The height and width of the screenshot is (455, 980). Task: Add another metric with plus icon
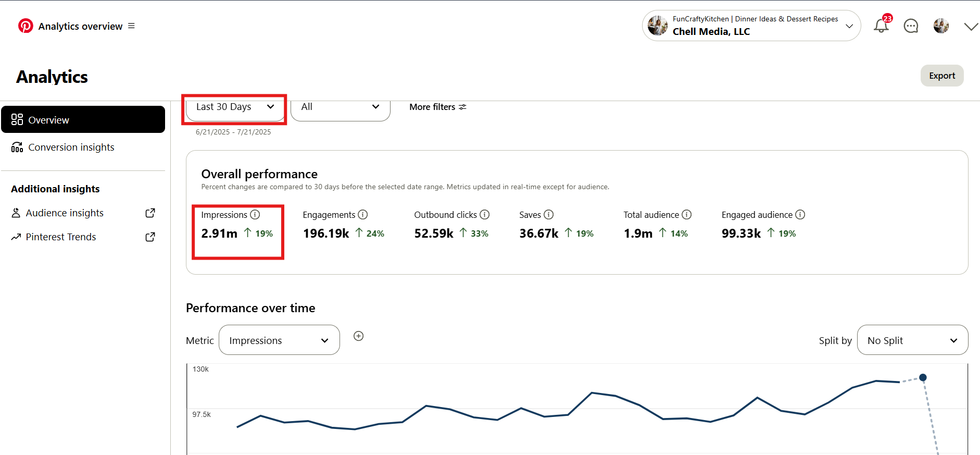(358, 336)
